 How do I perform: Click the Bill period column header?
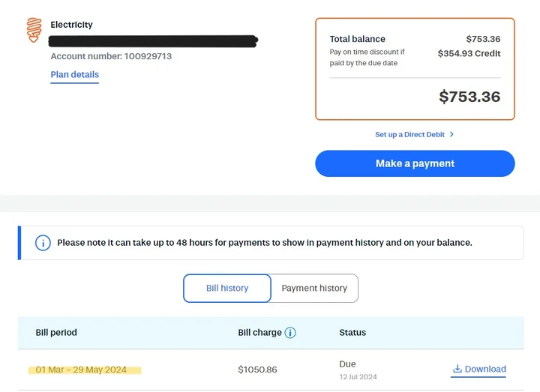[x=56, y=332]
